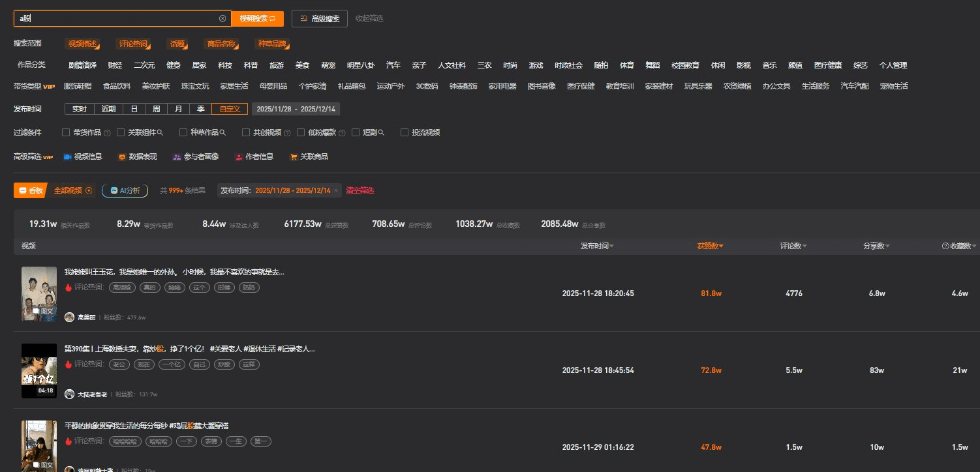Click 清空筛选 to clear filters
Screen dimensions: 980x472
(x=360, y=190)
